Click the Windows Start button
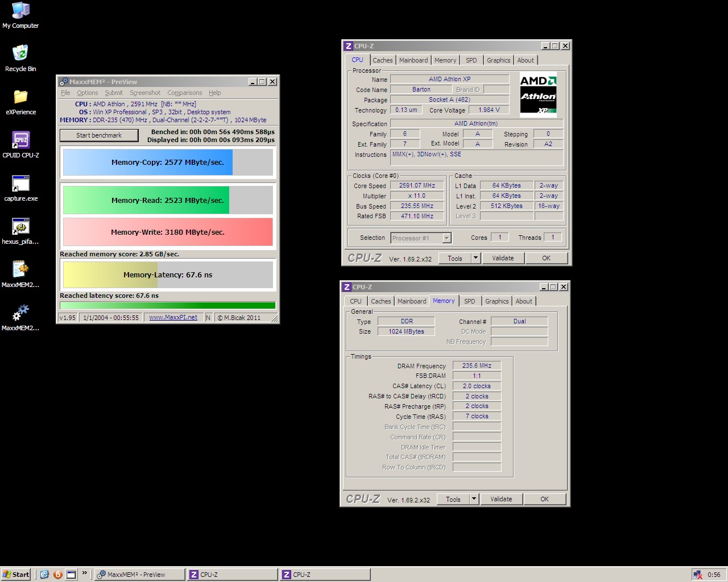This screenshot has height=582, width=728. coord(16,575)
